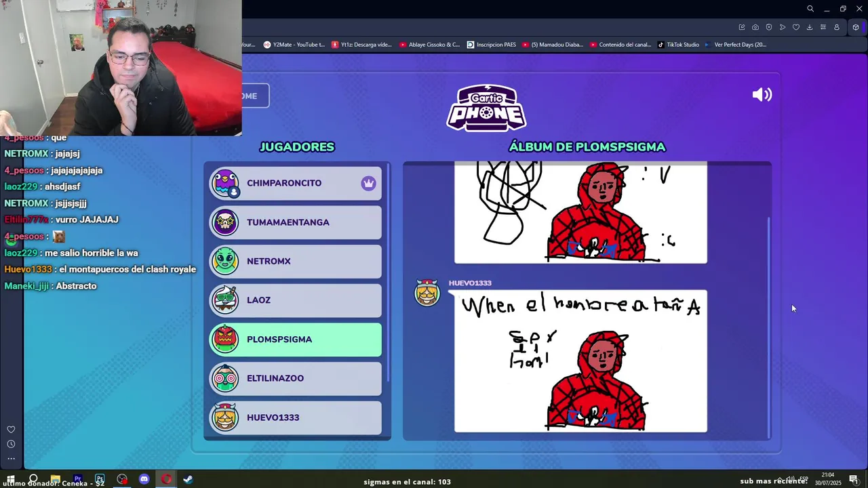Click TUMAMAENTANGA's skull avatar
This screenshot has width=868, height=488.
(x=225, y=222)
